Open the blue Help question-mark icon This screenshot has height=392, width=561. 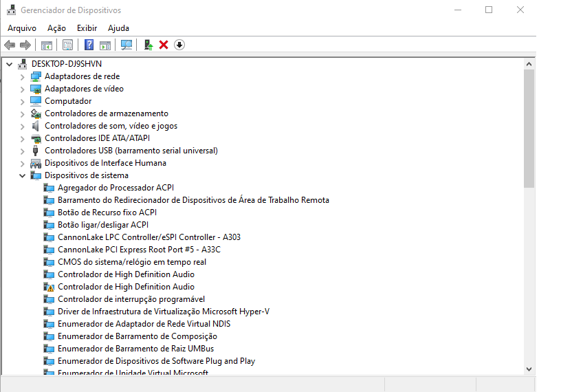(89, 45)
